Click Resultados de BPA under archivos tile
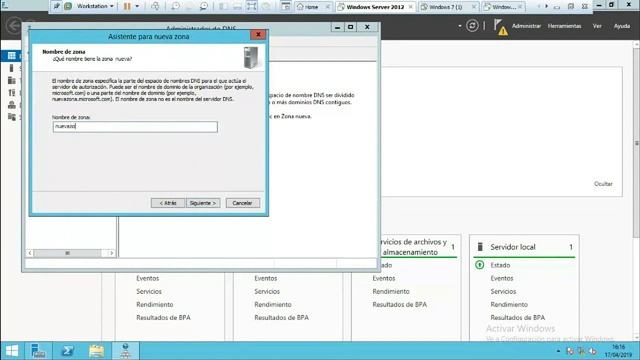 tap(399, 304)
